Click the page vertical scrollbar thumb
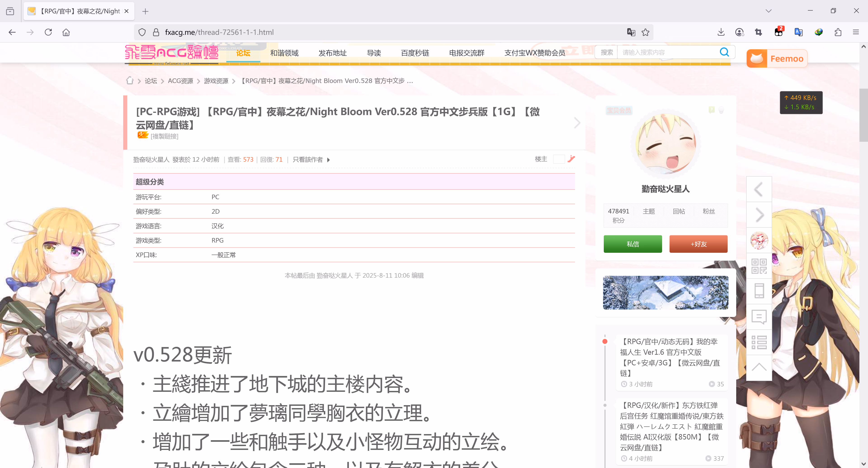Viewport: 868px width, 468px height. pyautogui.click(x=863, y=115)
